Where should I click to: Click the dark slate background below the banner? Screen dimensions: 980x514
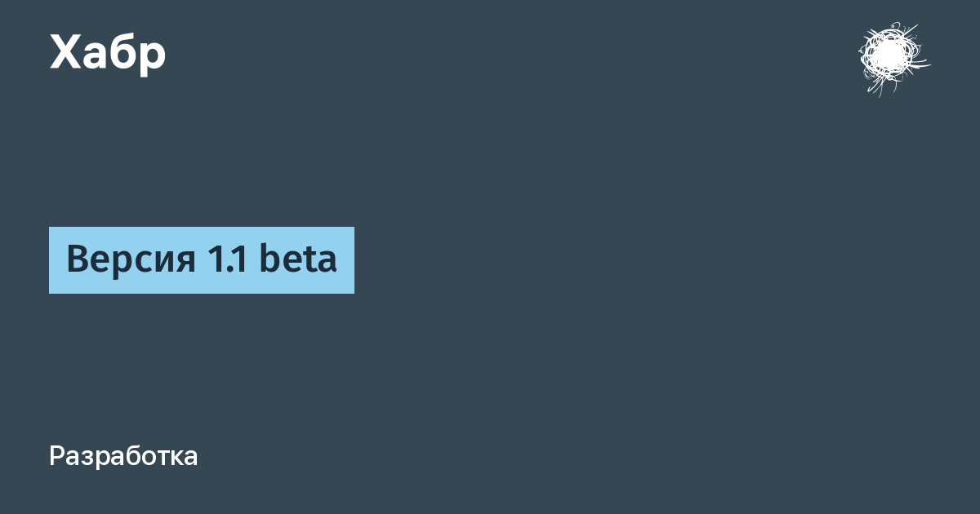coord(490,367)
